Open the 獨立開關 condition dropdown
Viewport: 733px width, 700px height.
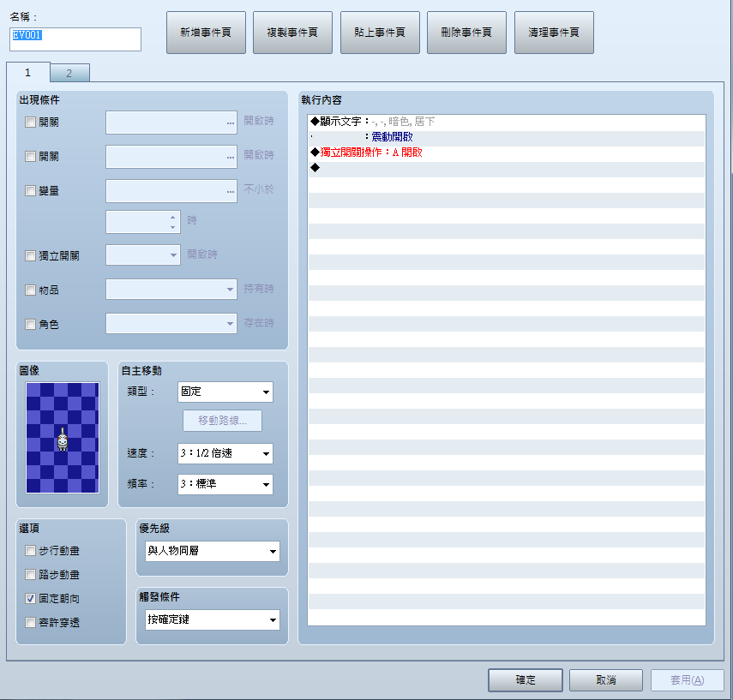143,255
